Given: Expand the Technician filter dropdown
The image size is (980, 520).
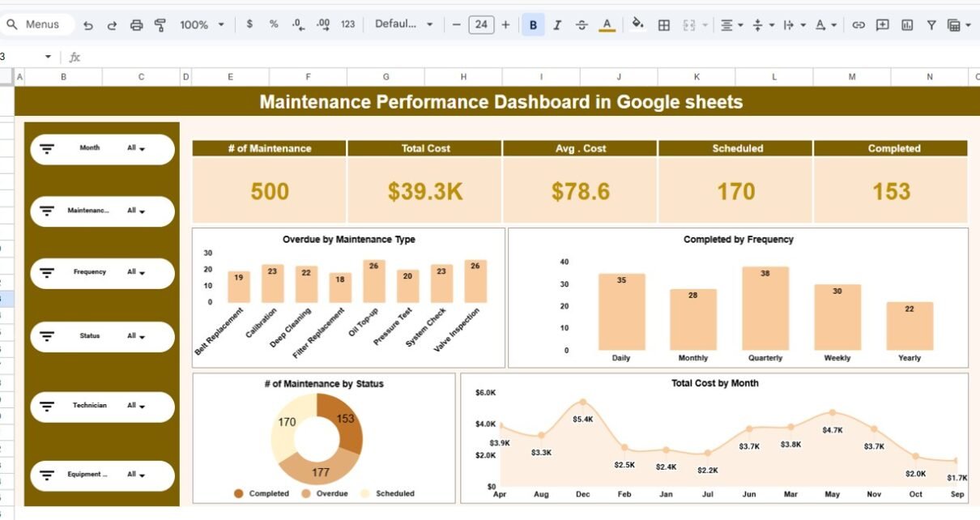Looking at the screenshot, I should 136,406.
